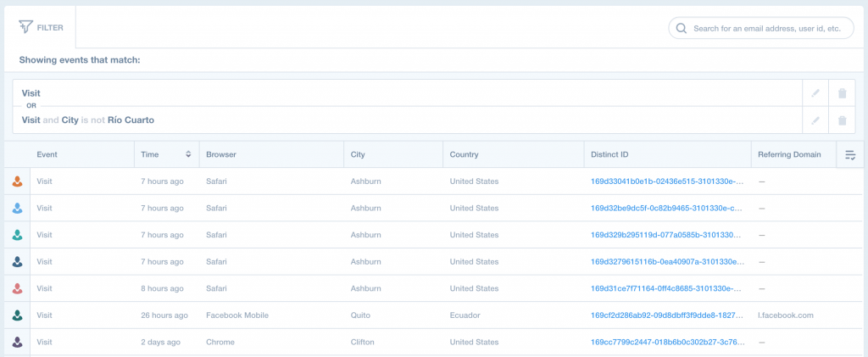The image size is (868, 357).
Task: Edit the first Visit filter with pencil icon
Action: pos(815,93)
